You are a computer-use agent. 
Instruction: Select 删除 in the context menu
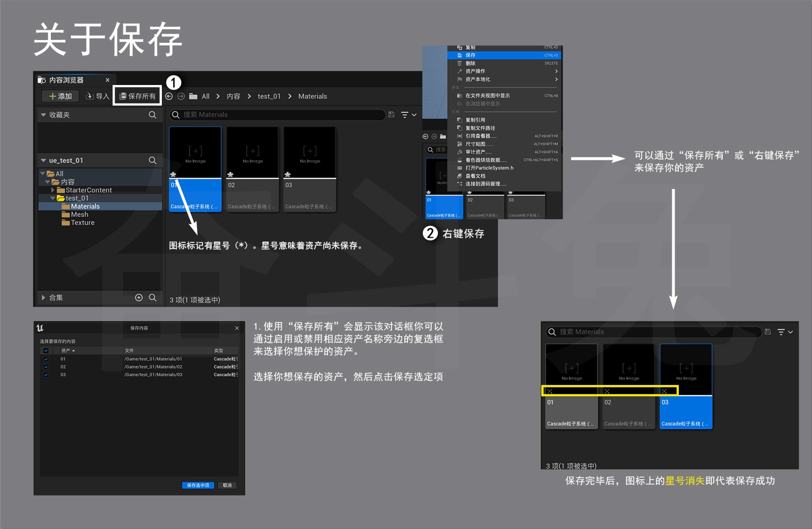click(470, 63)
